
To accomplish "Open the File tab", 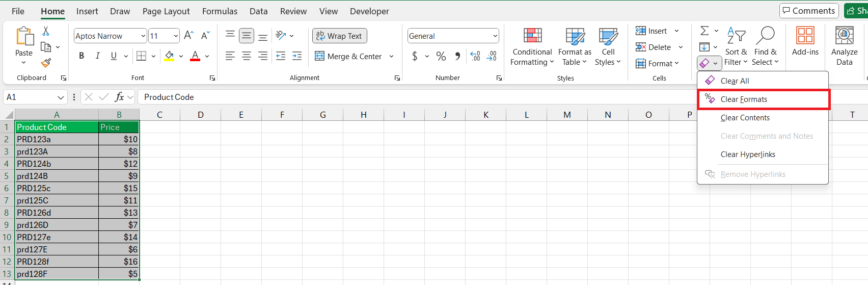I will pyautogui.click(x=18, y=11).
